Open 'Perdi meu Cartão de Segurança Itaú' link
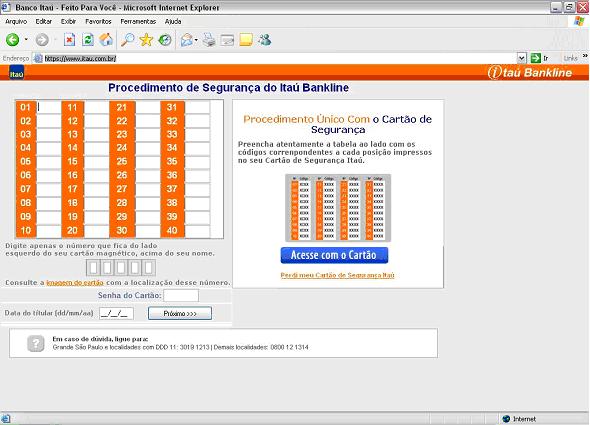The image size is (590, 425). (x=338, y=275)
